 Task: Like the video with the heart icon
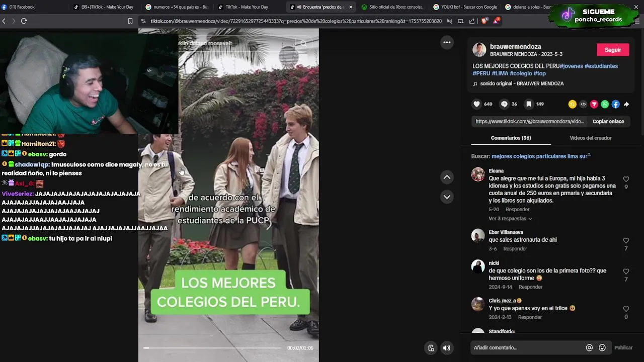476,104
